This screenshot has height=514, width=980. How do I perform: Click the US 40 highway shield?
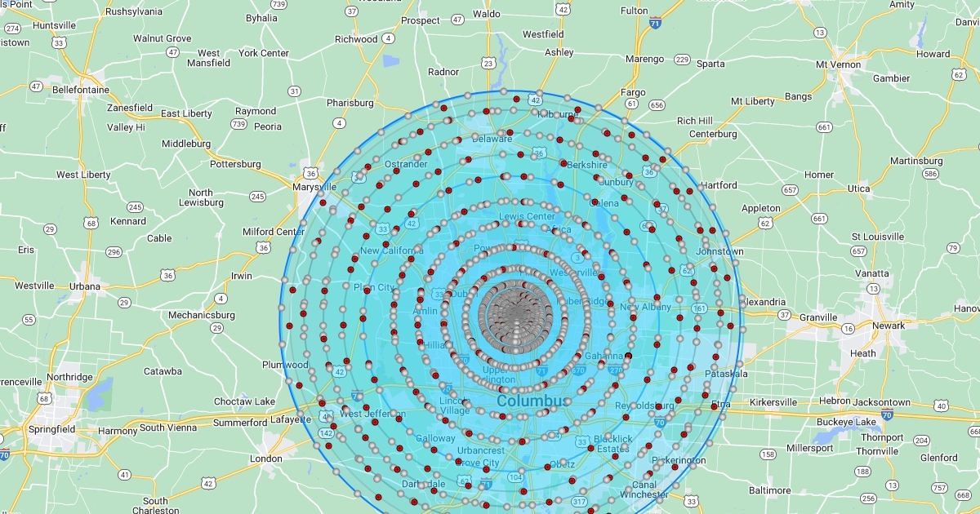pyautogui.click(x=942, y=405)
